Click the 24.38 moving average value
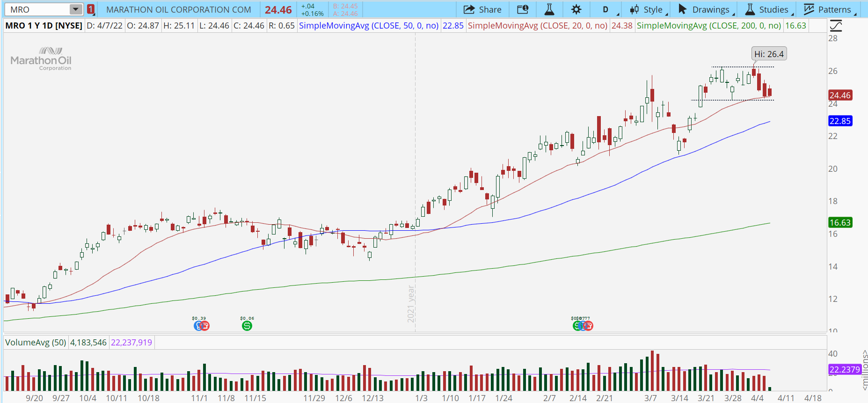868x403 pixels. click(x=622, y=25)
